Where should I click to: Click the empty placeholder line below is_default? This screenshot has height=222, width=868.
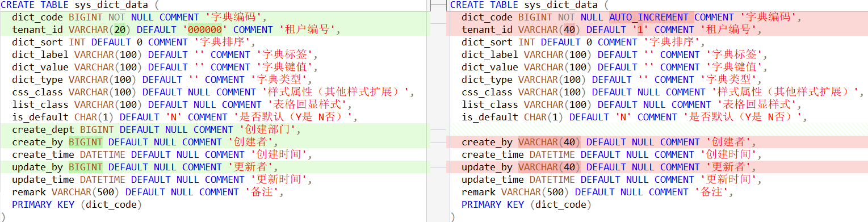[657, 129]
